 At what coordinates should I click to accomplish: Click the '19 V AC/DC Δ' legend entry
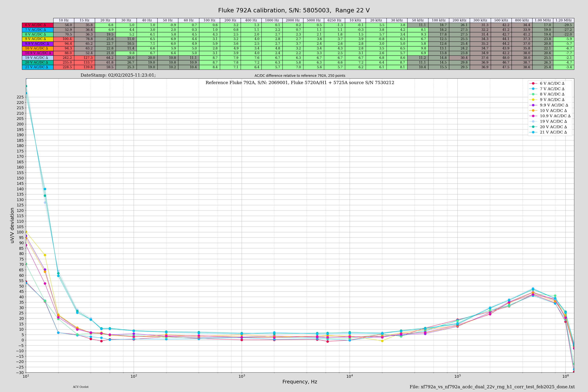(548, 122)
